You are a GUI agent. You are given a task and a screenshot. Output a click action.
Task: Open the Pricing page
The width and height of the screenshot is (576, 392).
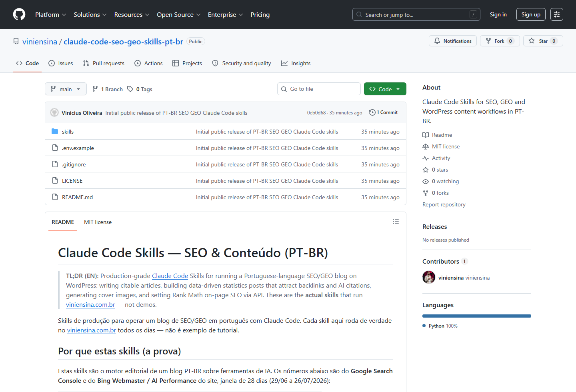pyautogui.click(x=260, y=14)
